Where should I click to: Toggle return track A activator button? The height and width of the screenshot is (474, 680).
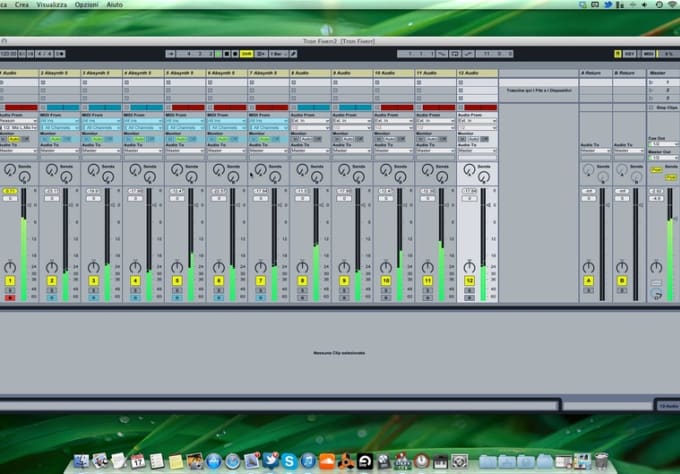click(588, 281)
